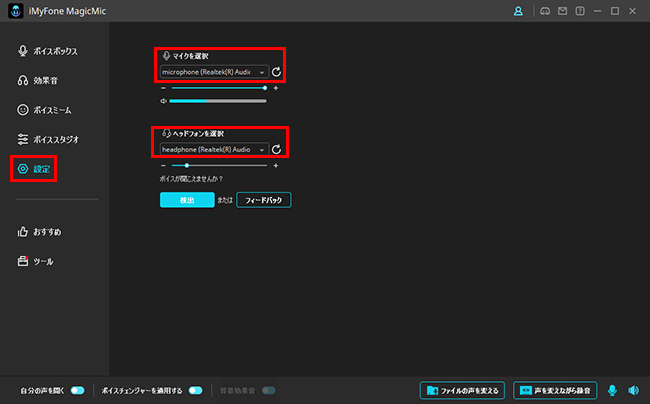The height and width of the screenshot is (404, 650).
Task: Open the user account profile icon
Action: point(518,11)
